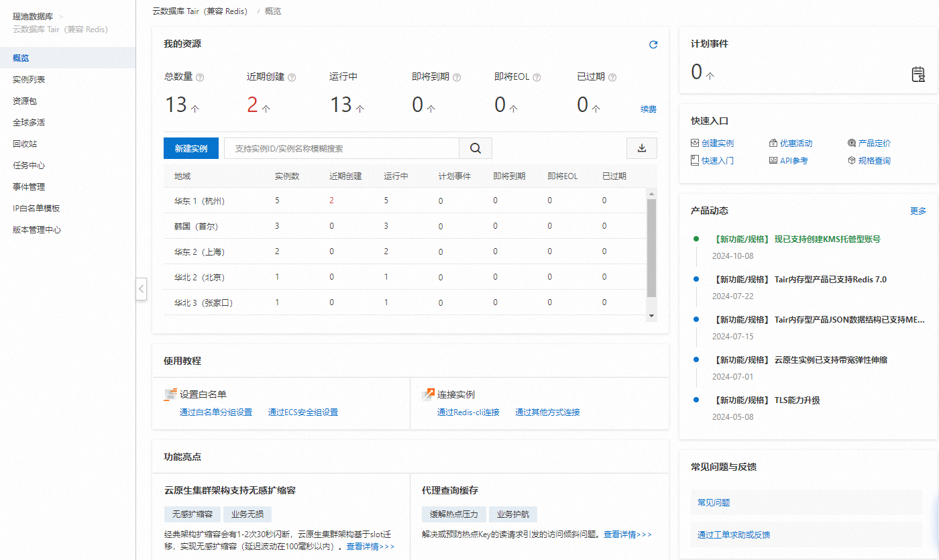Screen dimensions: 939x560
Task: Click the 无感扩缩容 tag
Action: click(x=192, y=514)
